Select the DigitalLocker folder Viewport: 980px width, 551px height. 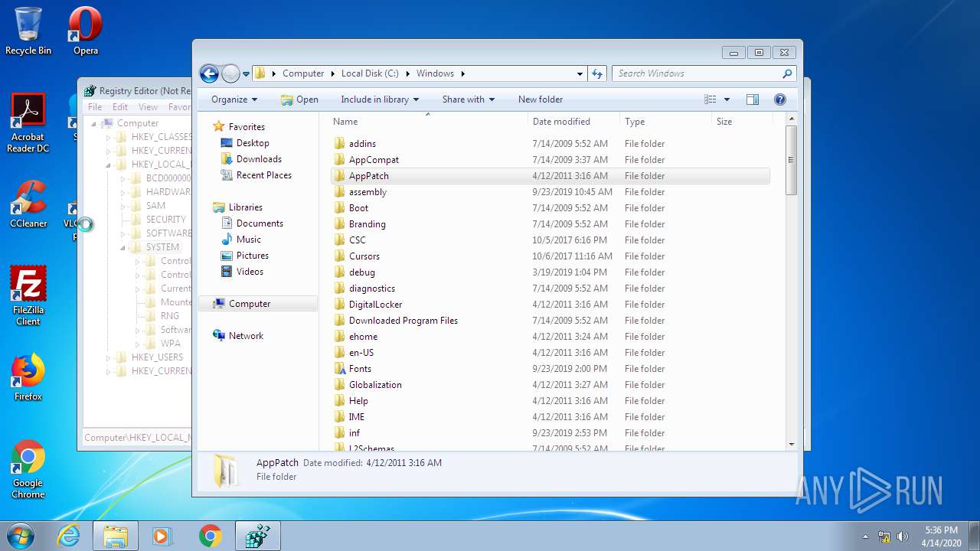tap(375, 305)
